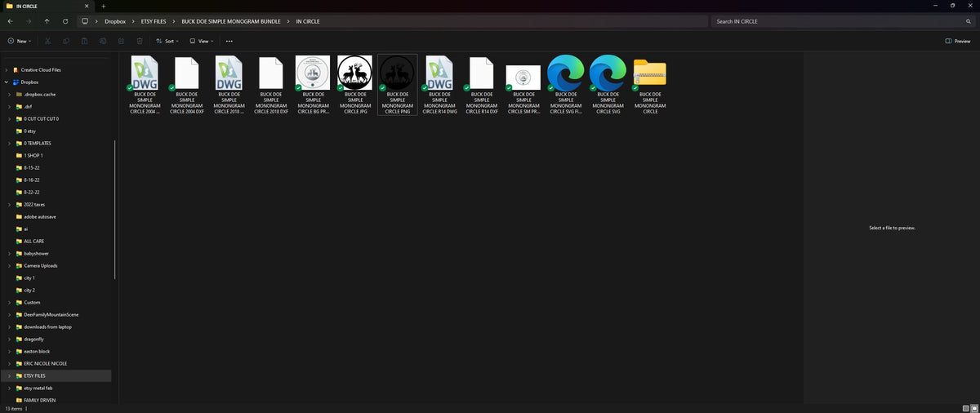Open Dropbox in the address breadcrumb
This screenshot has height=413, width=980.
[115, 21]
